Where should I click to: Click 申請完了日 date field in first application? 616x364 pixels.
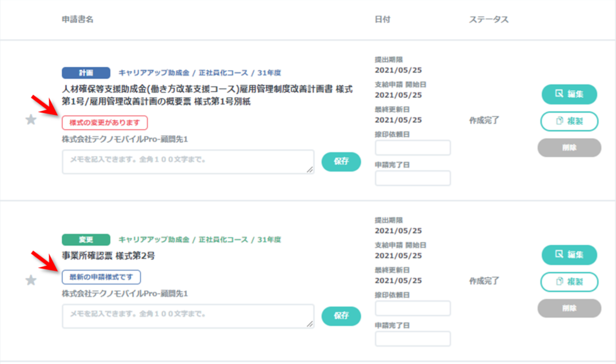(x=413, y=178)
